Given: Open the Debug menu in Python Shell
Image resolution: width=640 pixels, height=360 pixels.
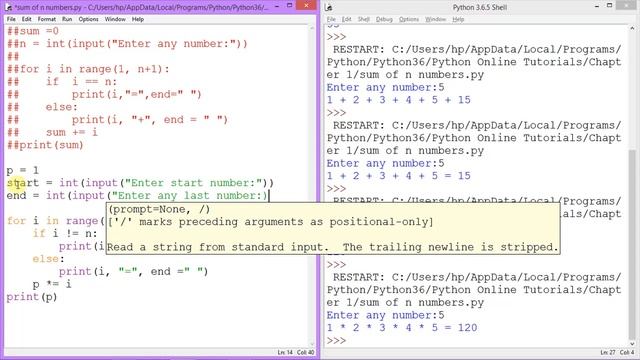Looking at the screenshot, I should click(x=384, y=19).
